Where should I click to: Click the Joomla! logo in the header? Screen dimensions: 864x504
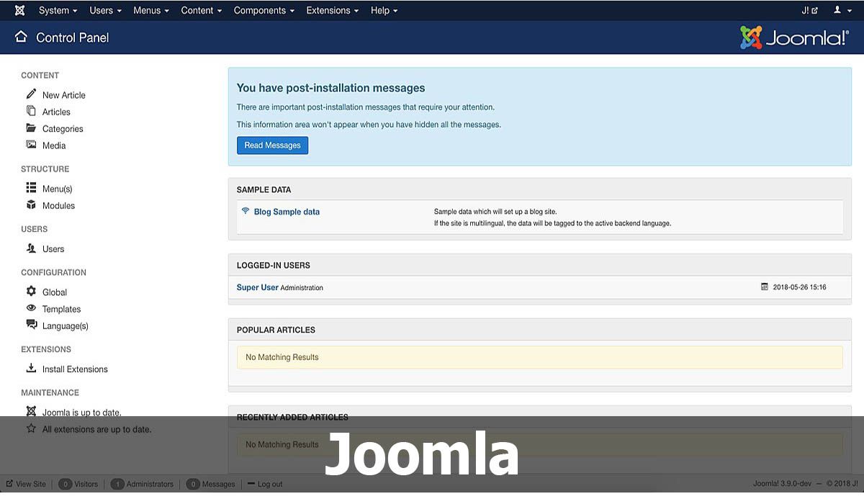tap(795, 37)
